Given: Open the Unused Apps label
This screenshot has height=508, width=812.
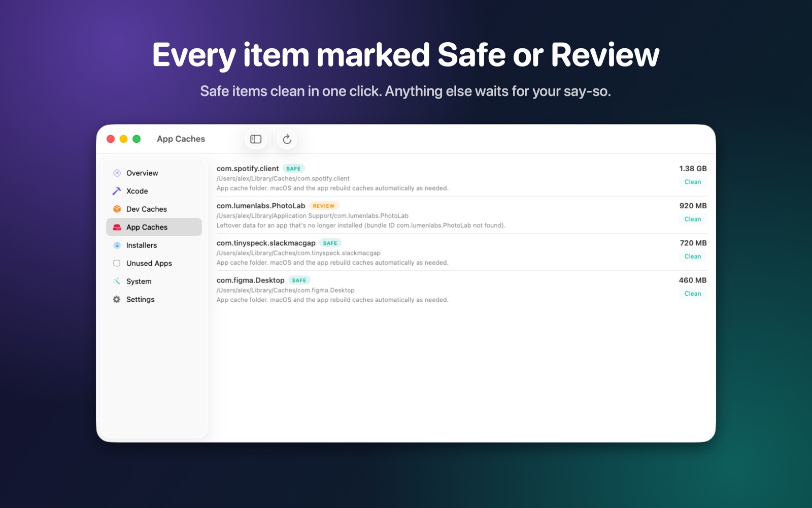Looking at the screenshot, I should (149, 263).
